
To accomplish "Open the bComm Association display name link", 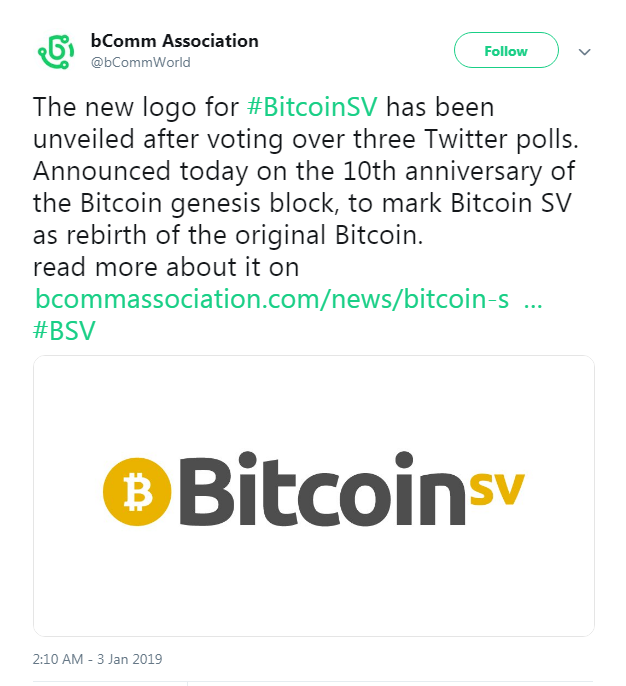I will 175,41.
